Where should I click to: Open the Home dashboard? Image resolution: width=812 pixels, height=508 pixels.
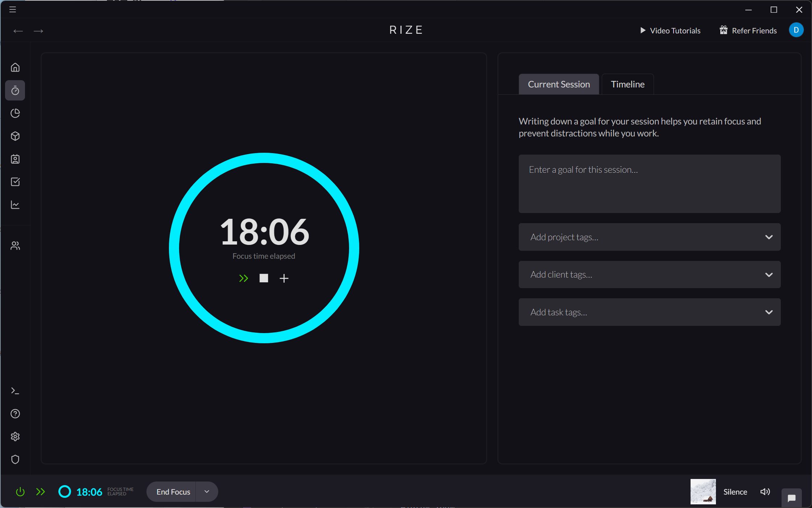15,67
